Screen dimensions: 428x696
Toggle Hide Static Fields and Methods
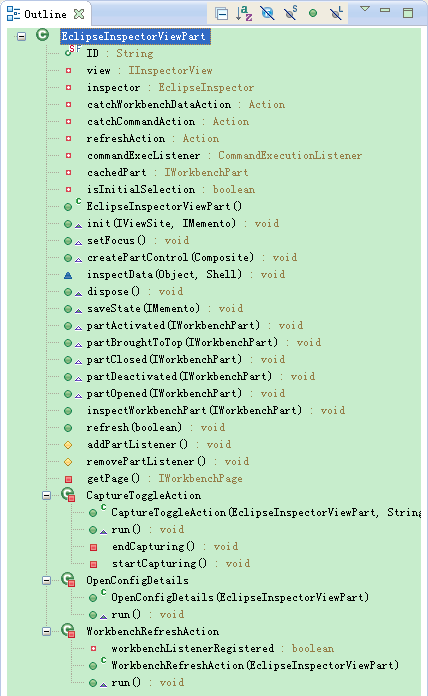point(291,13)
